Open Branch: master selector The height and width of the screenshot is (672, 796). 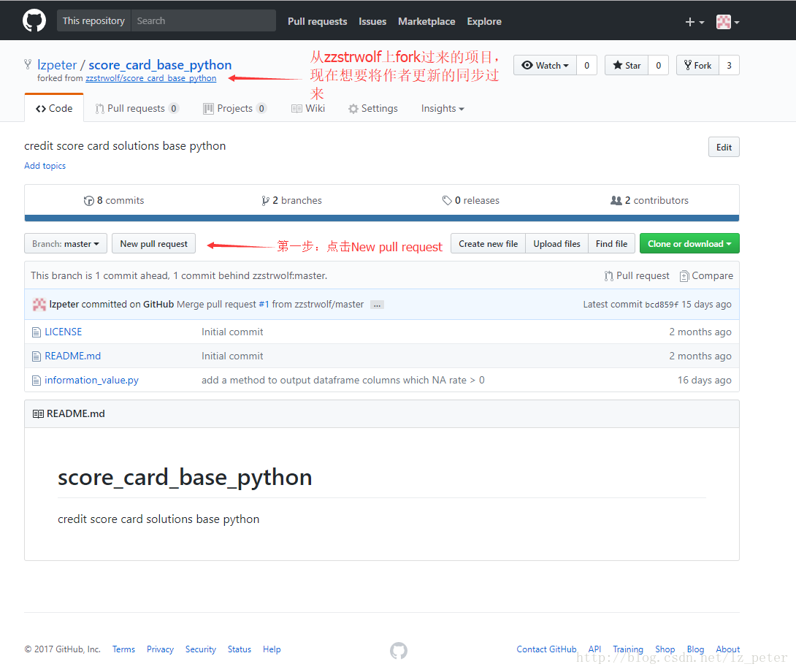tap(66, 243)
